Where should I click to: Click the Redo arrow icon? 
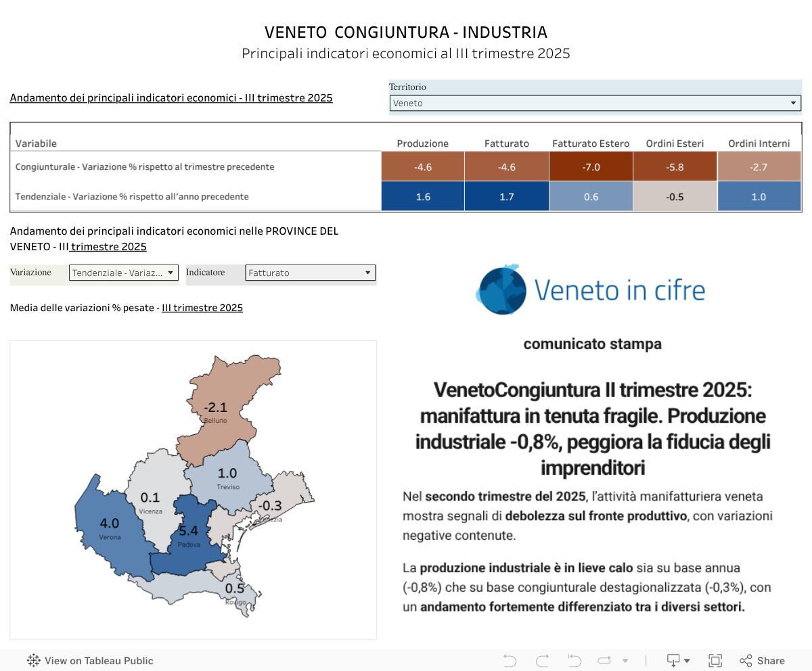tap(542, 661)
